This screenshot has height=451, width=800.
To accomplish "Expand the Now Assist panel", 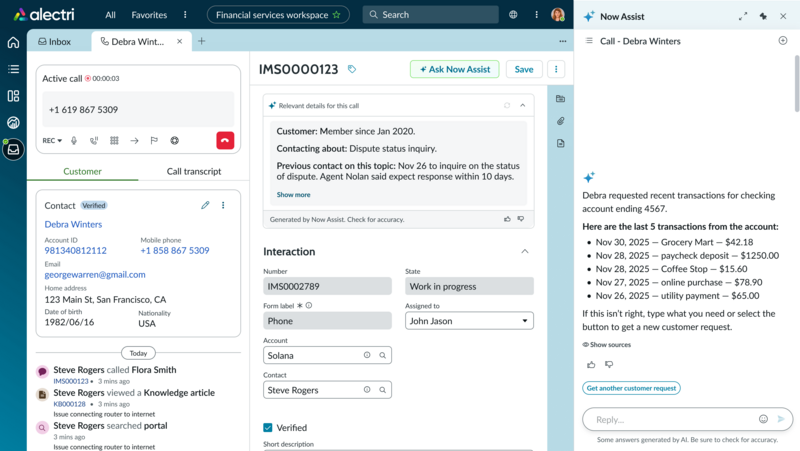I will tap(743, 16).
